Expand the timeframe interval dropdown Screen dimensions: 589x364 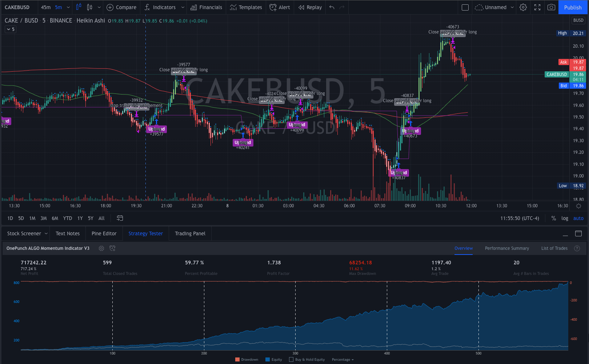click(x=68, y=7)
